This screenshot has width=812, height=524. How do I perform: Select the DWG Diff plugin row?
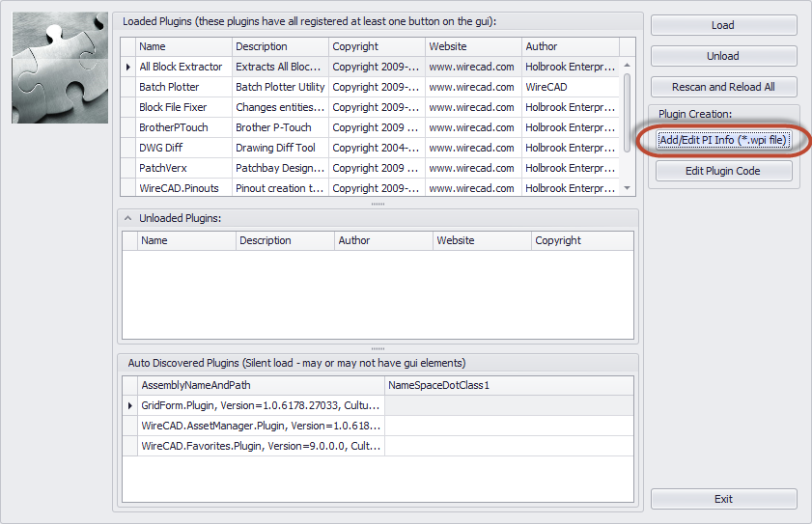(x=370, y=148)
